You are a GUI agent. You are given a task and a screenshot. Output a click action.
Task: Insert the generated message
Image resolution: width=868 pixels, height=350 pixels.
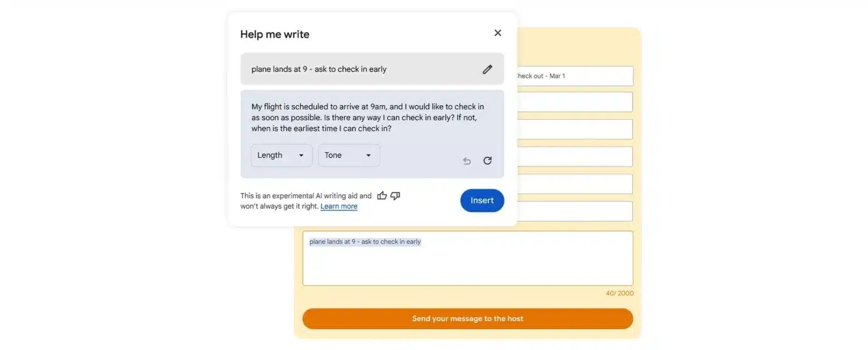[481, 200]
